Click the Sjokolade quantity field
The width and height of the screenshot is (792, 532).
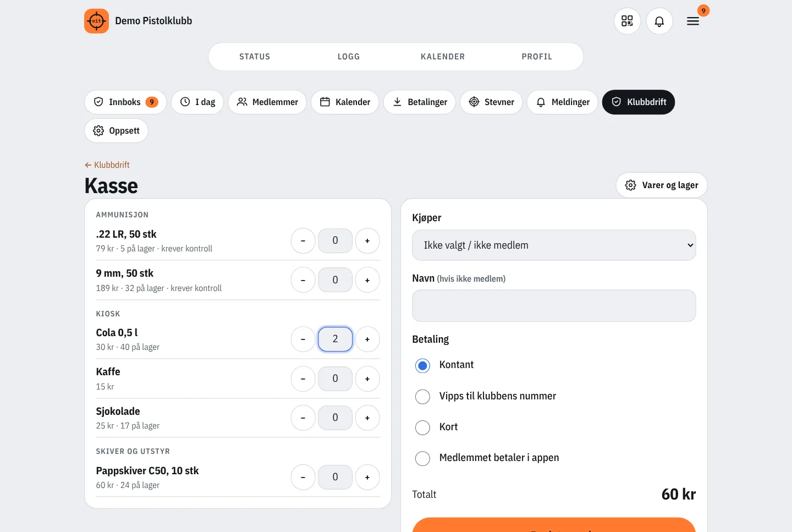[335, 418]
